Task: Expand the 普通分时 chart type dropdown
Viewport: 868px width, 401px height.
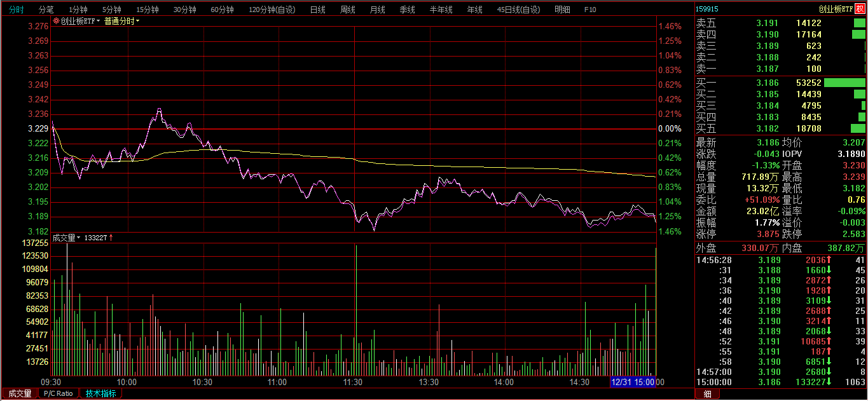Action: (x=122, y=21)
